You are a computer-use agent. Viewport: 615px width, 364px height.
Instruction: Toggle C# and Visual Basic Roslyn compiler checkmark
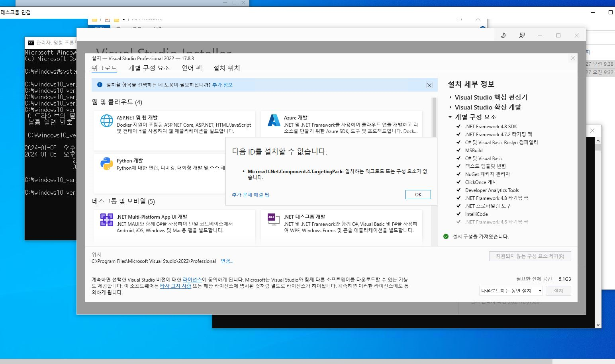click(x=458, y=142)
